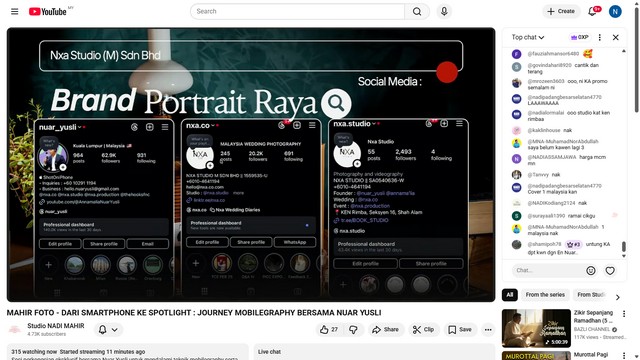The height and width of the screenshot is (360, 640).
Task: Open Zikir Sepanjang Ramadhan video thumbnail
Action: tap(536, 328)
